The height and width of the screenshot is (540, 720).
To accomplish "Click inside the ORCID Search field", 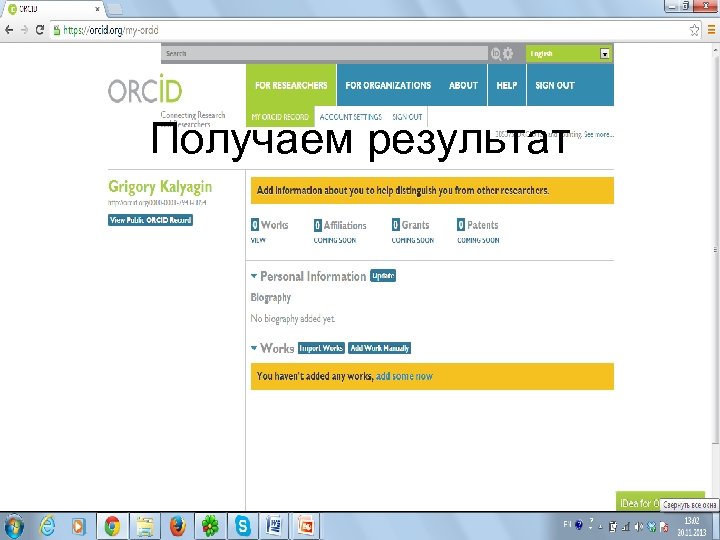I will 324,53.
